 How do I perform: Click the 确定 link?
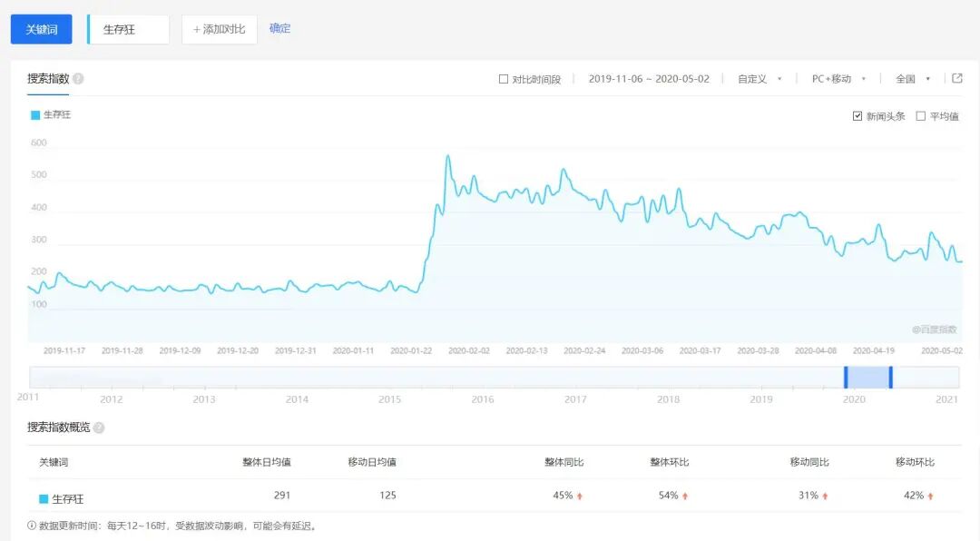[x=279, y=28]
